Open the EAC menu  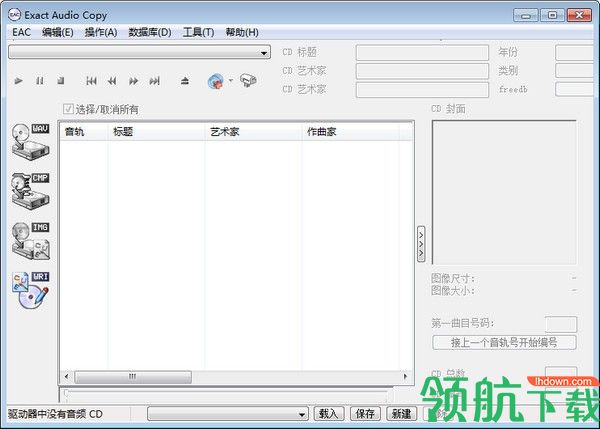21,32
